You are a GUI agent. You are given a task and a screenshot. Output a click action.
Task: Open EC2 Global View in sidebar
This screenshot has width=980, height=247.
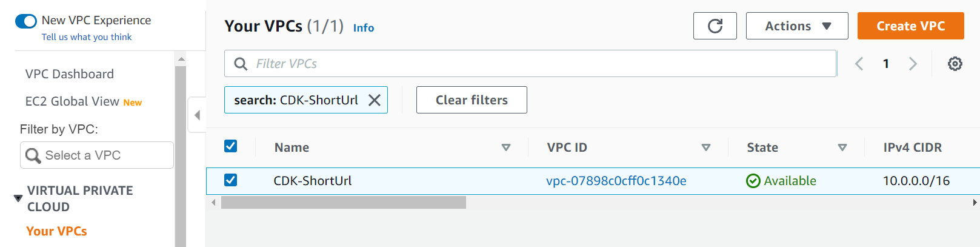pyautogui.click(x=72, y=101)
